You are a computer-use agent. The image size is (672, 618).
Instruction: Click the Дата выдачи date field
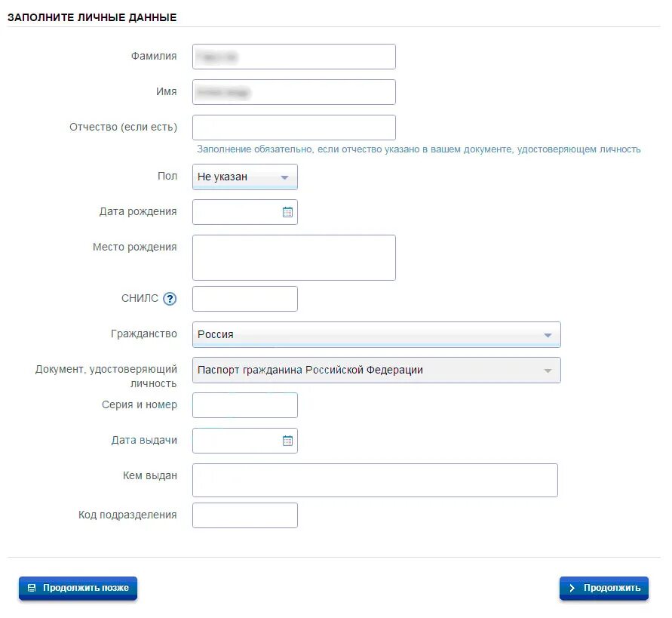(x=244, y=441)
